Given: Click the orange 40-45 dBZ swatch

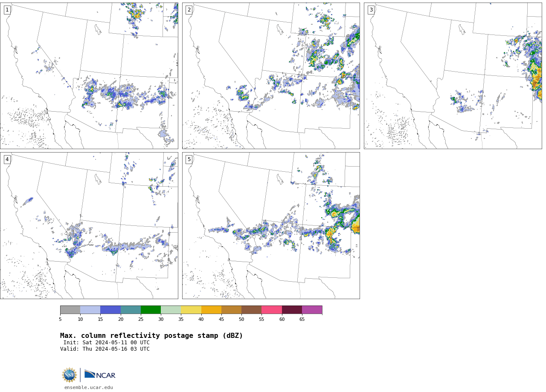Looking at the screenshot, I should (x=211, y=310).
